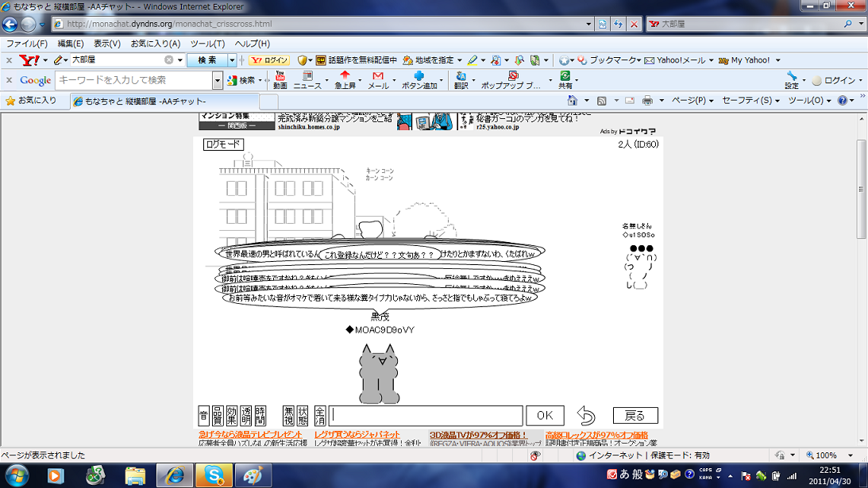Click the 急上昇 trending icon
This screenshot has height=488, width=868.
point(345,80)
